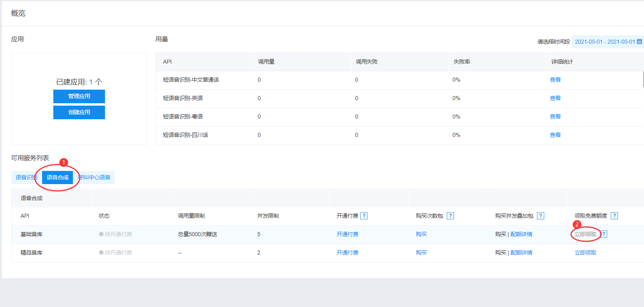Screen dimensions: 644x307
Task: Click the 管理应用 button
Action: click(x=79, y=96)
